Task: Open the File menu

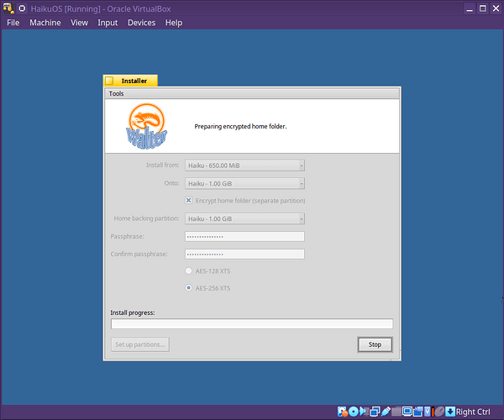Action: 13,23
